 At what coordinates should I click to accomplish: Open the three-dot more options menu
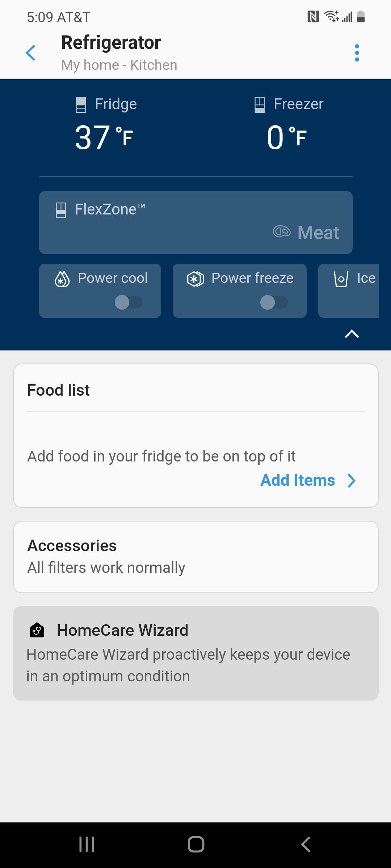click(357, 53)
